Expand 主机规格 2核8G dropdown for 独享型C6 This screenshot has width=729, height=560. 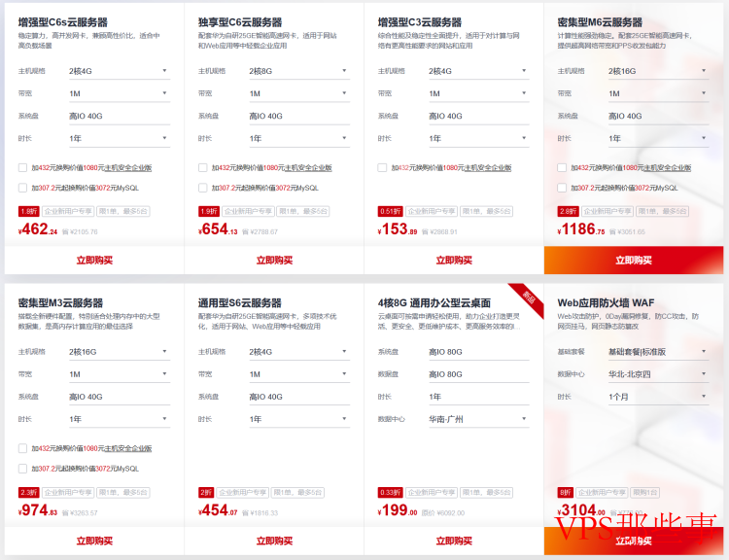coord(299,71)
